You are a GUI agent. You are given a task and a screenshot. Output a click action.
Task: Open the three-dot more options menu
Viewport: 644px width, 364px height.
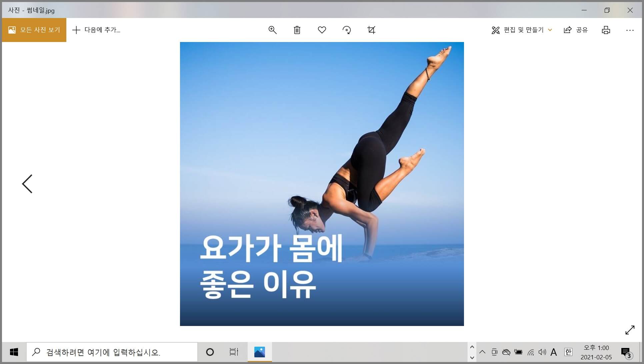(x=630, y=30)
